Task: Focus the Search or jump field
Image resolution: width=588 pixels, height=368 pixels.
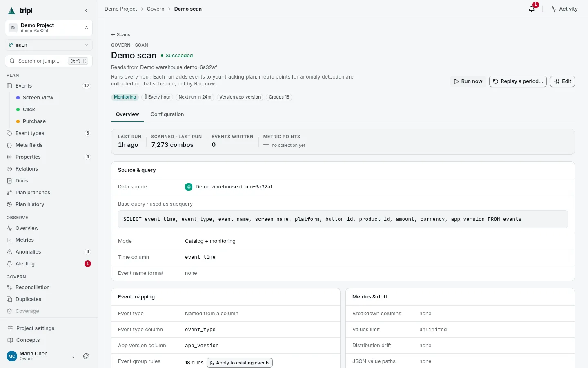Action: pyautogui.click(x=49, y=61)
